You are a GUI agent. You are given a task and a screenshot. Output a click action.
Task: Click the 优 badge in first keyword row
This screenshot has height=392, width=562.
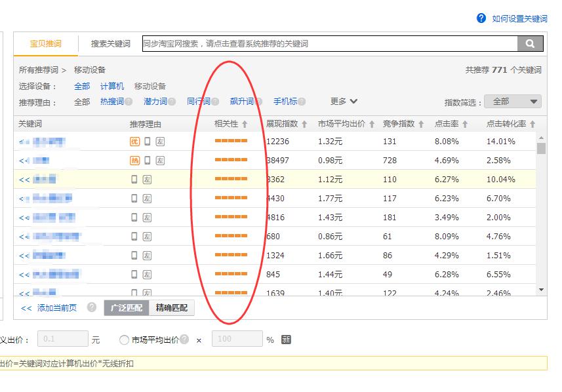[x=134, y=141]
